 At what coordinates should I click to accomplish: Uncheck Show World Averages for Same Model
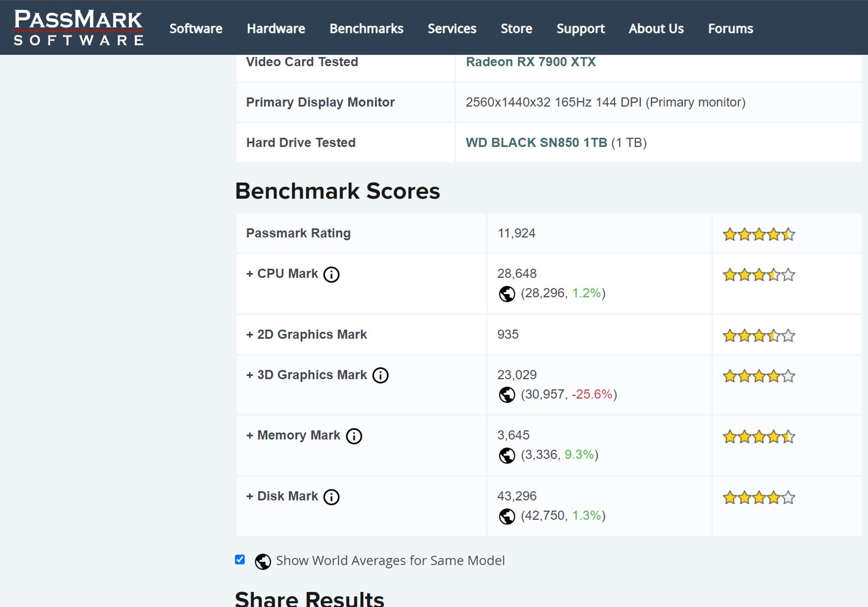[240, 560]
